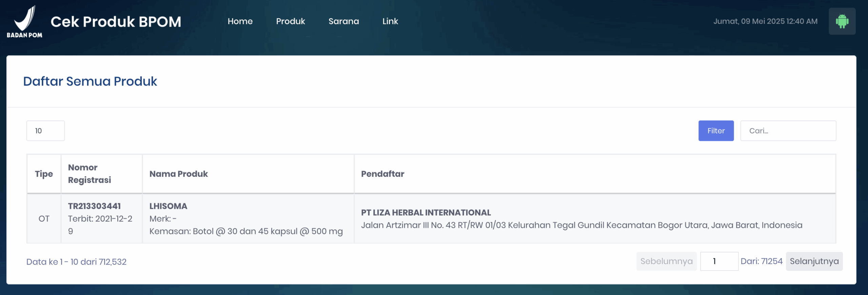The width and height of the screenshot is (868, 295).
Task: Click registration number TR213303441
Action: tap(94, 206)
